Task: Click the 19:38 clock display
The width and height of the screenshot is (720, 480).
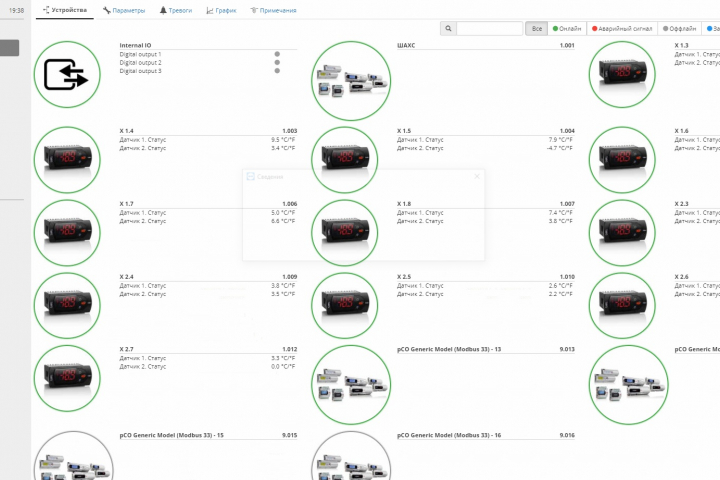Action: tap(16, 10)
